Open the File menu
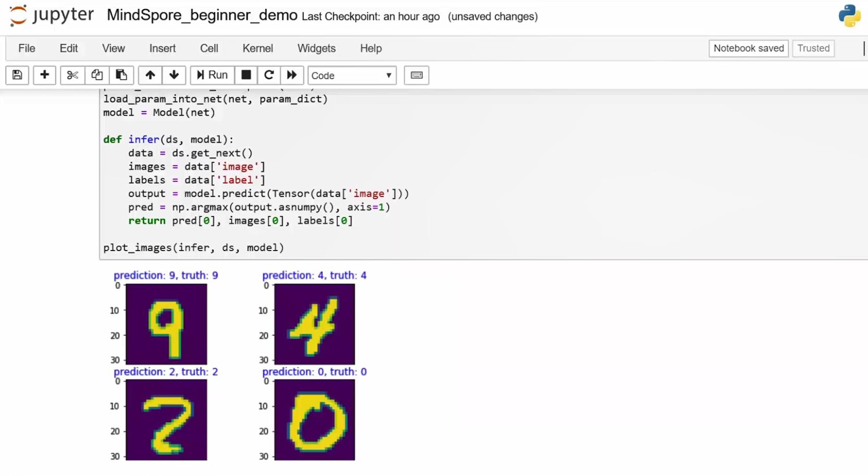The width and height of the screenshot is (868, 476). [x=27, y=48]
